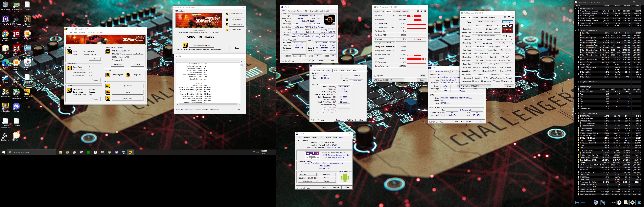The image size is (644, 207).
Task: Click the Benchmark run icon in 3DMark2001
Action: click(108, 86)
